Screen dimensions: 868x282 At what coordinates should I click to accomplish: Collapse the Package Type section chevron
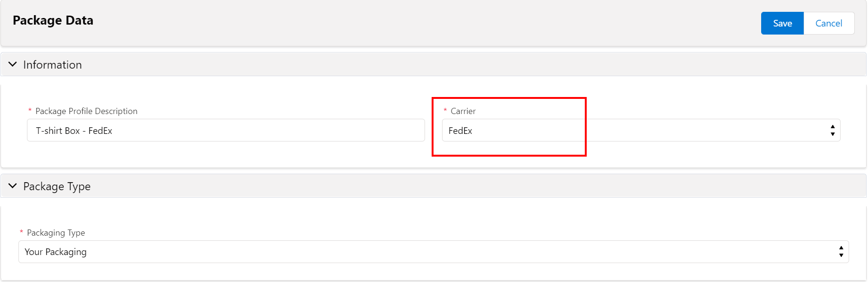13,186
